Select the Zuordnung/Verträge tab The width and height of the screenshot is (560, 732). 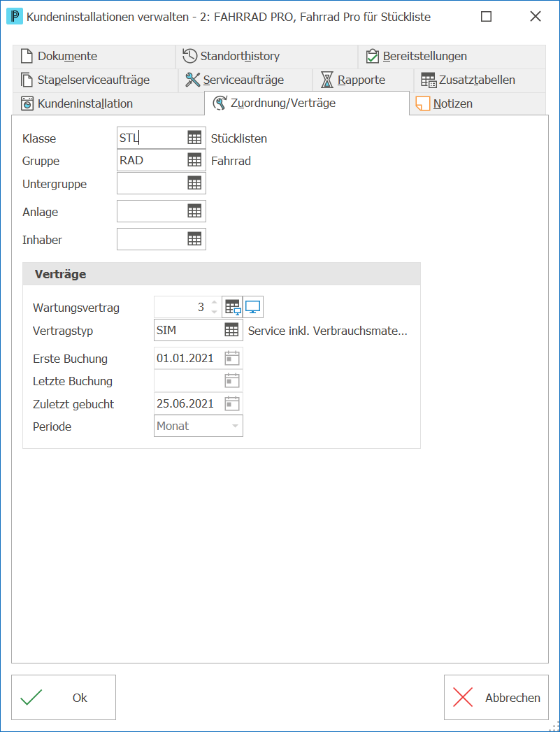pyautogui.click(x=307, y=103)
